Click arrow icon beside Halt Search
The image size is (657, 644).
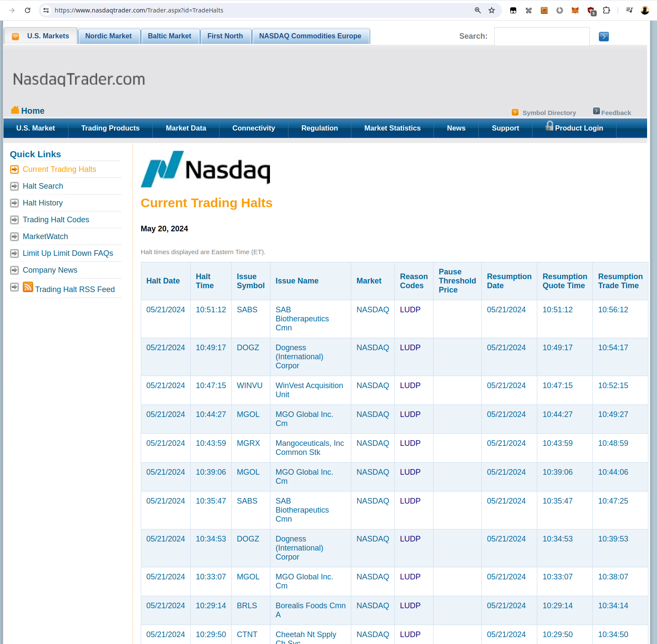click(x=15, y=186)
